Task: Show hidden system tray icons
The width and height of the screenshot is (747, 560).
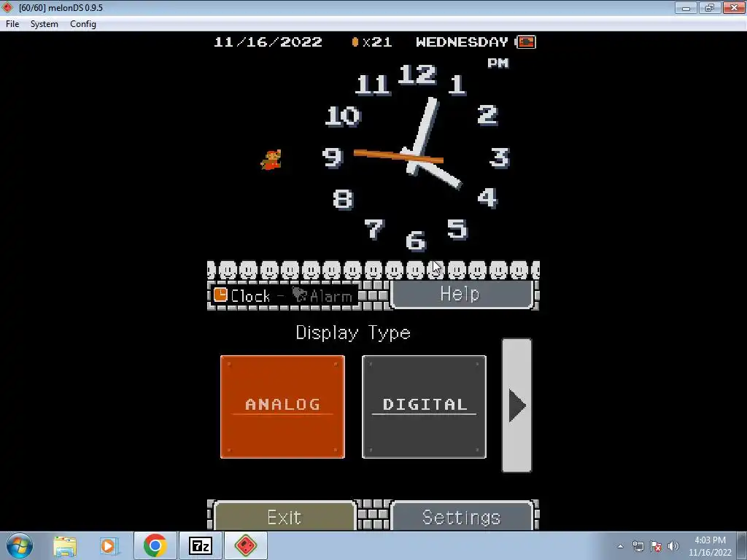Action: [620, 546]
